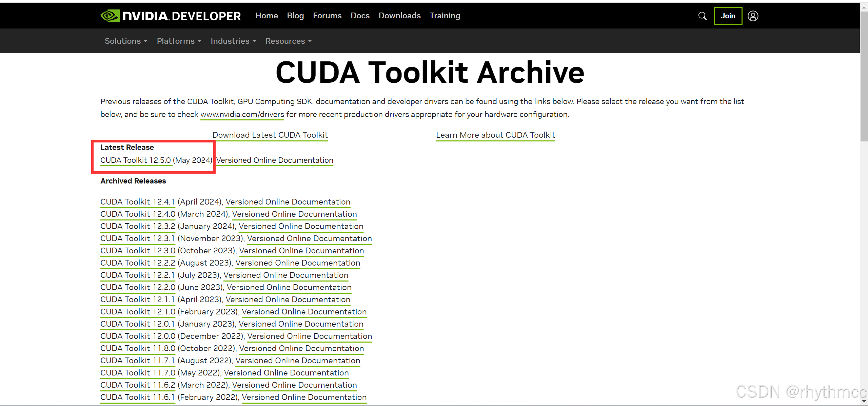This screenshot has height=406, width=868.
Task: Click the scrollbar down arrow
Action: point(864,401)
